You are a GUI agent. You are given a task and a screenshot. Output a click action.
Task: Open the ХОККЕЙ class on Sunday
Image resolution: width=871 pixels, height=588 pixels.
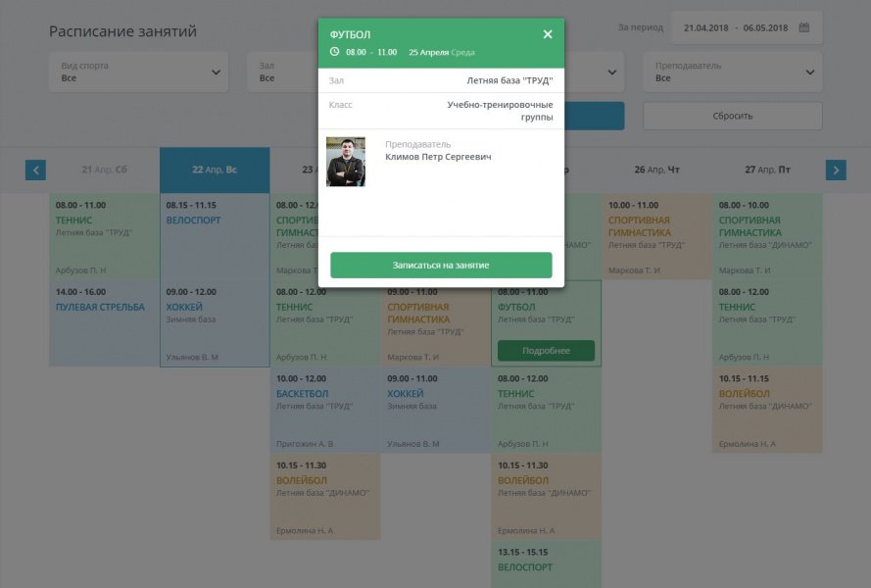point(215,323)
